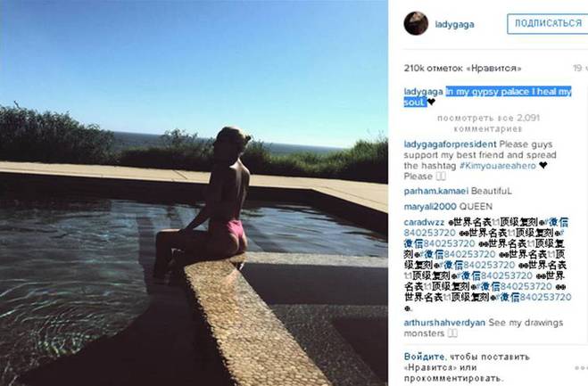Viewport: 588px width, 386px height.
Task: Click the ladygaga name beside the caption
Action: point(423,92)
